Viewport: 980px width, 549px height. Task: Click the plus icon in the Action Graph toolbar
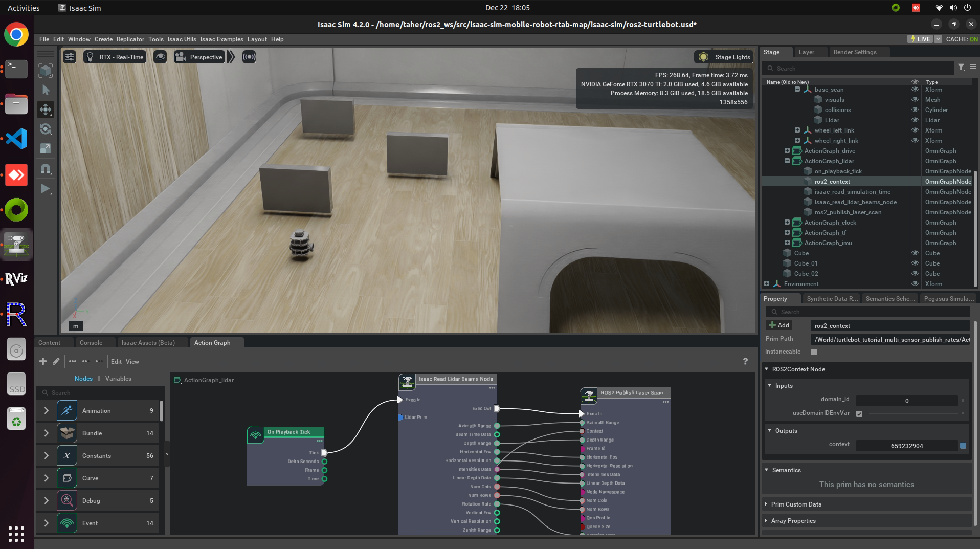click(43, 361)
